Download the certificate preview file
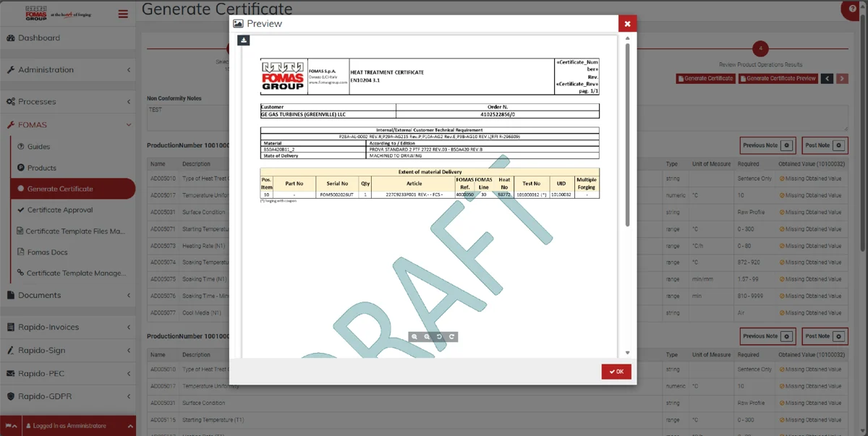The height and width of the screenshot is (436, 868). coord(244,40)
